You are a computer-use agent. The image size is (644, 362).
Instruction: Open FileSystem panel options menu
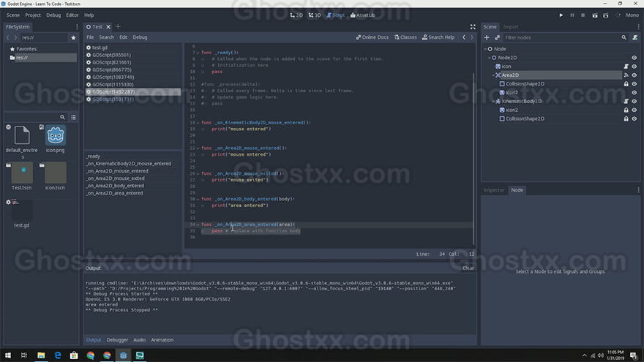77,26
